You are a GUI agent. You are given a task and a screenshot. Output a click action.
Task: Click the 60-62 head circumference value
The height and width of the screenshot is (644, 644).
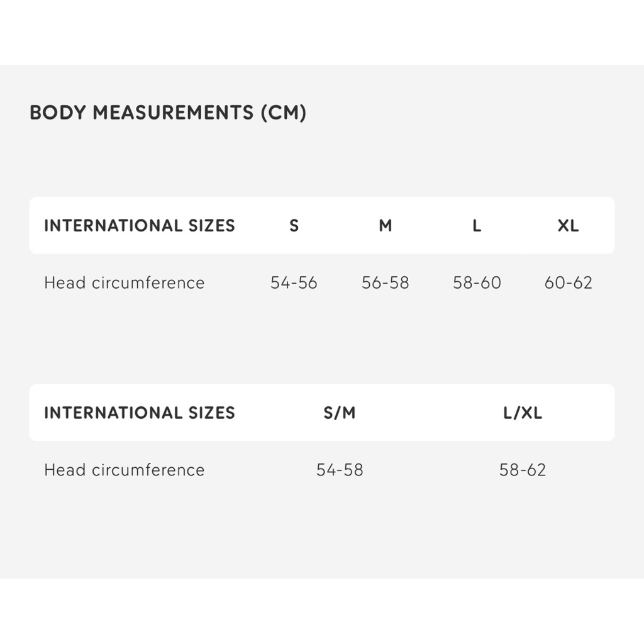pos(568,282)
